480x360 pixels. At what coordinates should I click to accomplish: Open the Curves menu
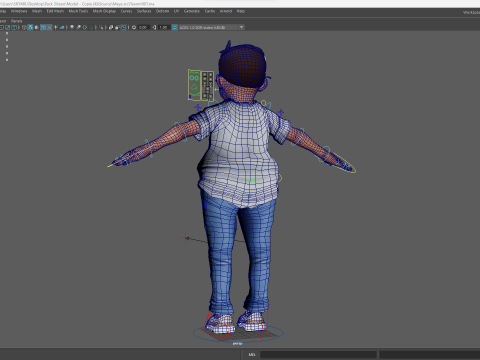(126, 11)
